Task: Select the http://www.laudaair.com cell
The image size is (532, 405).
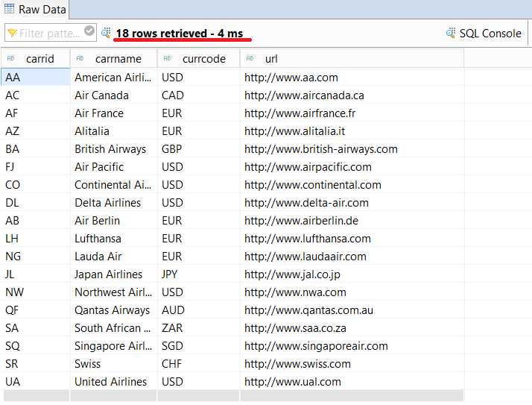Action: click(x=352, y=256)
